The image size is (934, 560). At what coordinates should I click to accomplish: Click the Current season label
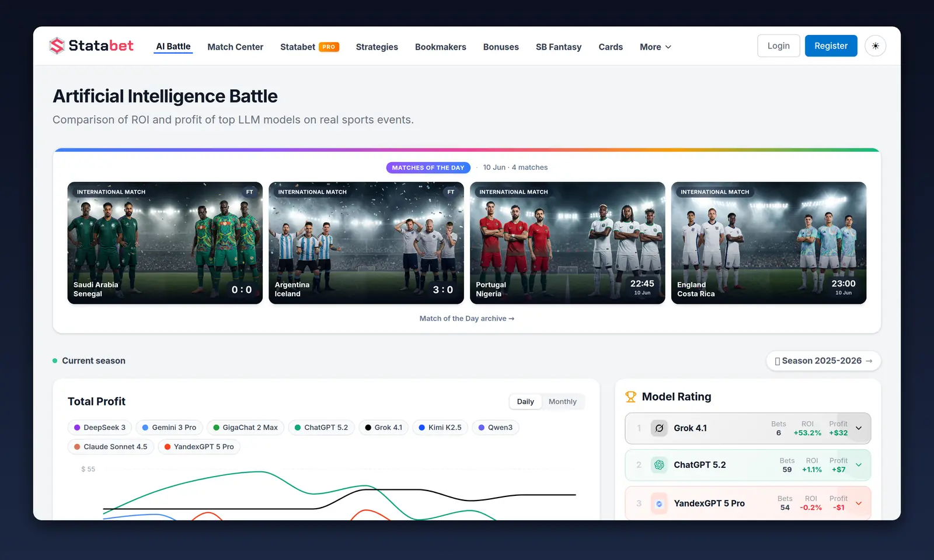coord(93,361)
